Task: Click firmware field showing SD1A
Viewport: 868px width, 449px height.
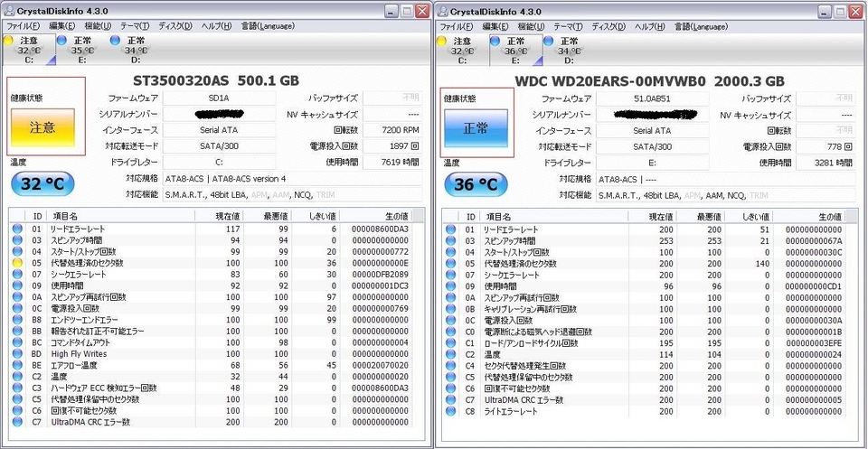Action: [219, 98]
